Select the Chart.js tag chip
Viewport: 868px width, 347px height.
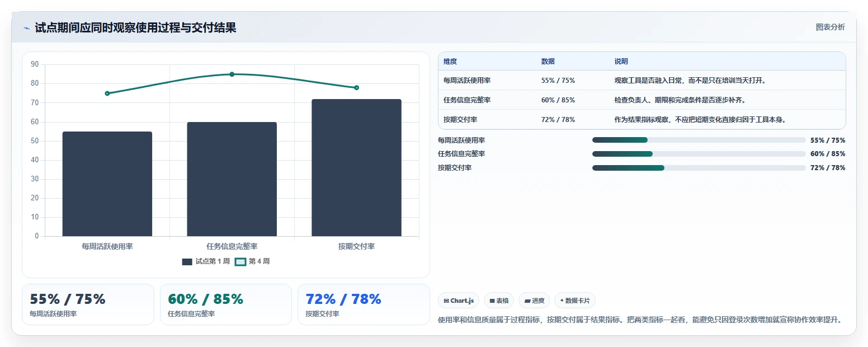[459, 301]
